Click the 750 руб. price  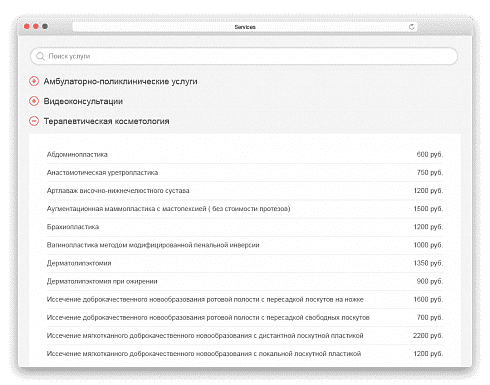(430, 173)
